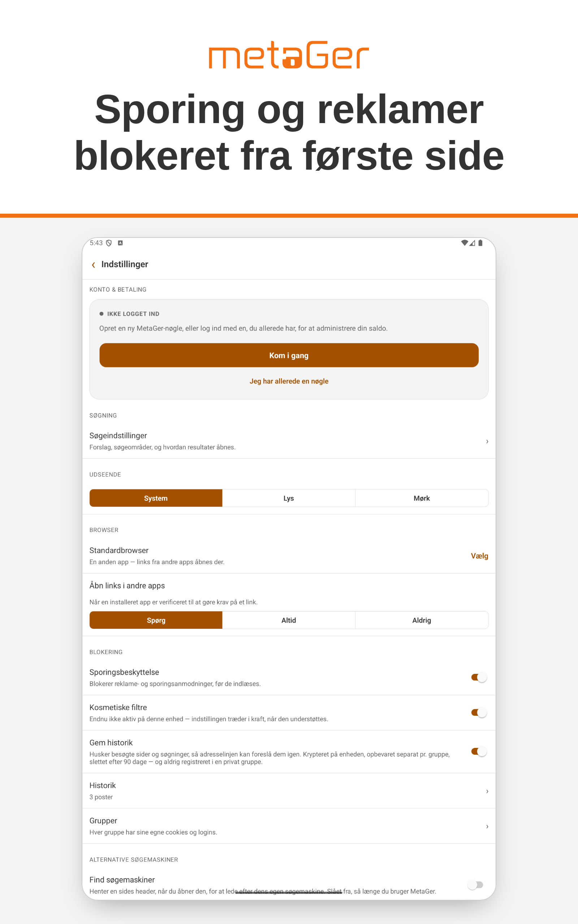
Task: Tap the cellular signal icon in status bar
Action: (x=473, y=243)
